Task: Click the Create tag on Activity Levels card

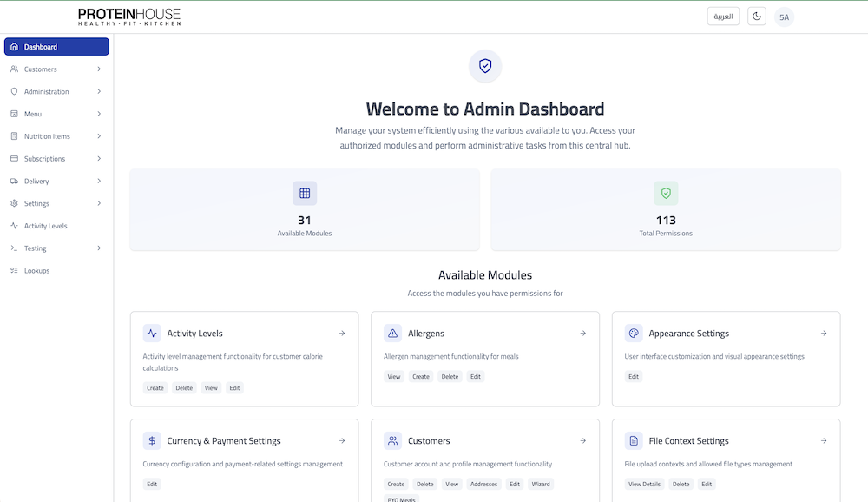Action: coord(155,388)
